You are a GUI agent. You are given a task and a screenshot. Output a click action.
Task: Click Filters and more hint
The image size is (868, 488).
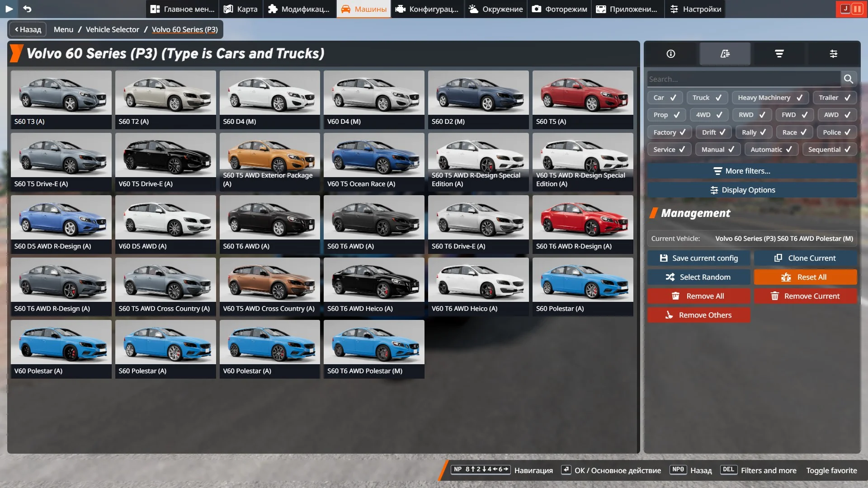(x=758, y=470)
